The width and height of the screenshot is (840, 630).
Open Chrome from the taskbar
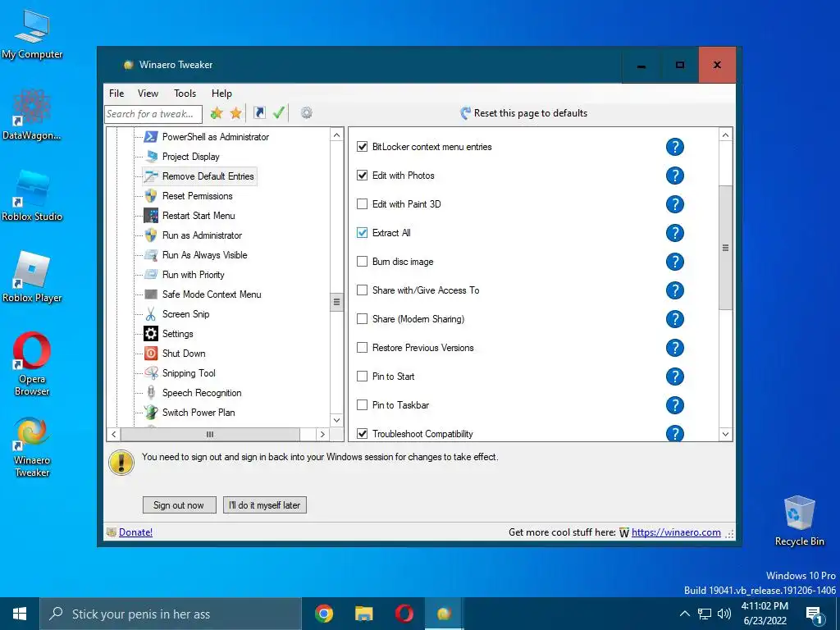click(x=323, y=614)
